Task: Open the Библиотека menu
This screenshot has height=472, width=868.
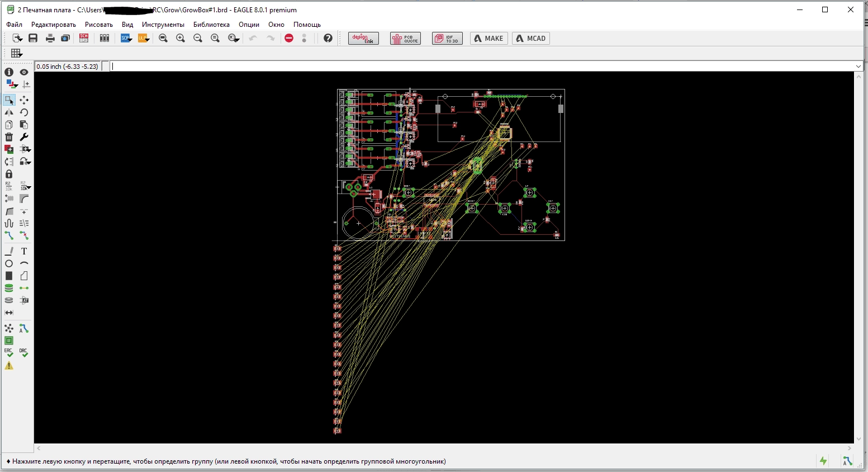Action: (211, 25)
